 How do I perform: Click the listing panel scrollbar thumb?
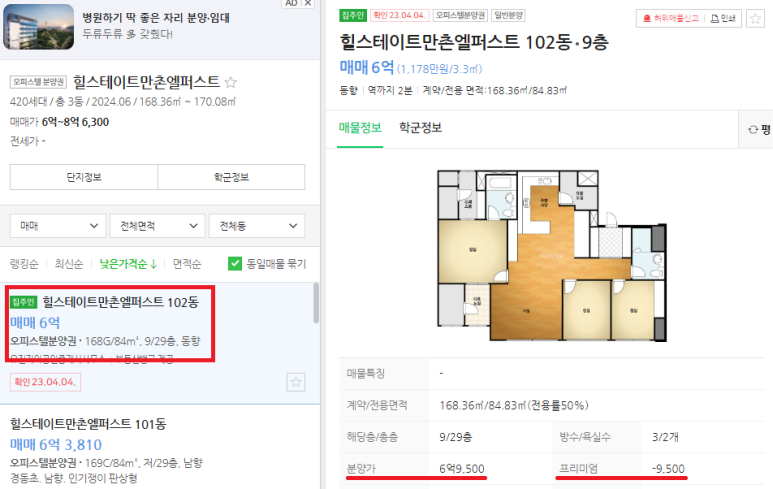tap(316, 303)
